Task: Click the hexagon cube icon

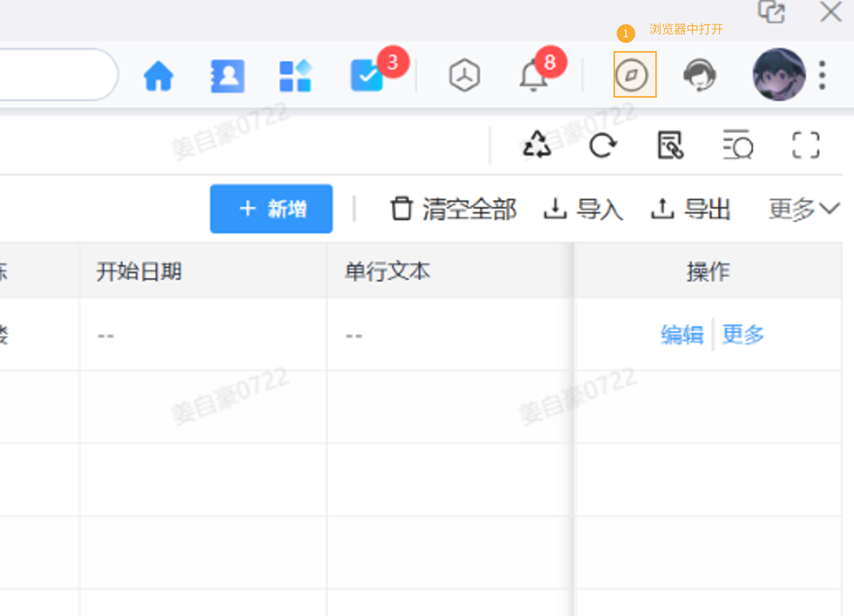Action: 465,75
